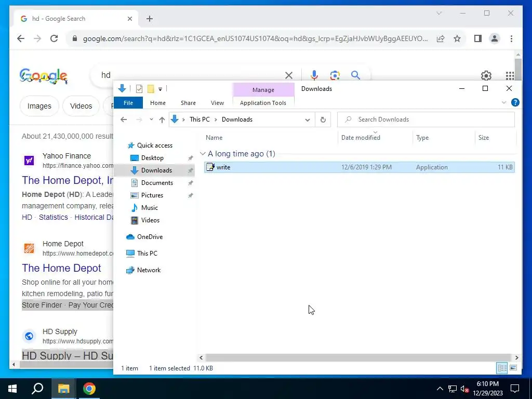Click the Google search magnifier button

355,75
